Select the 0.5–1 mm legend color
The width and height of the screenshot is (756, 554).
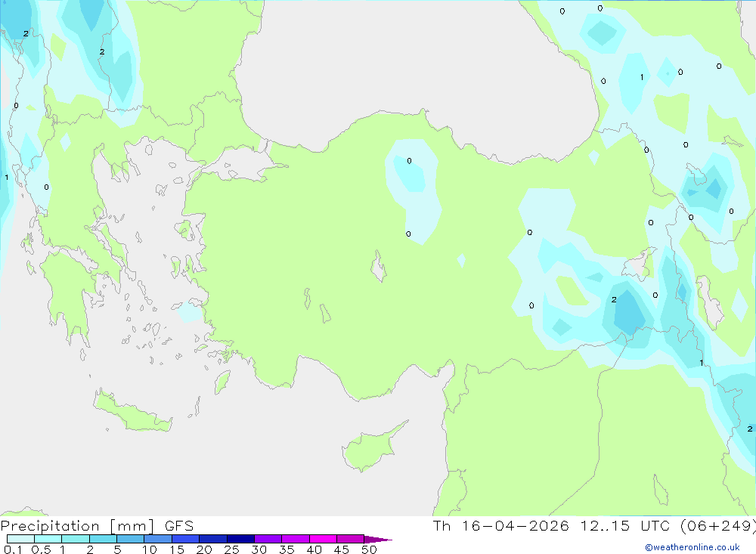pyautogui.click(x=48, y=539)
